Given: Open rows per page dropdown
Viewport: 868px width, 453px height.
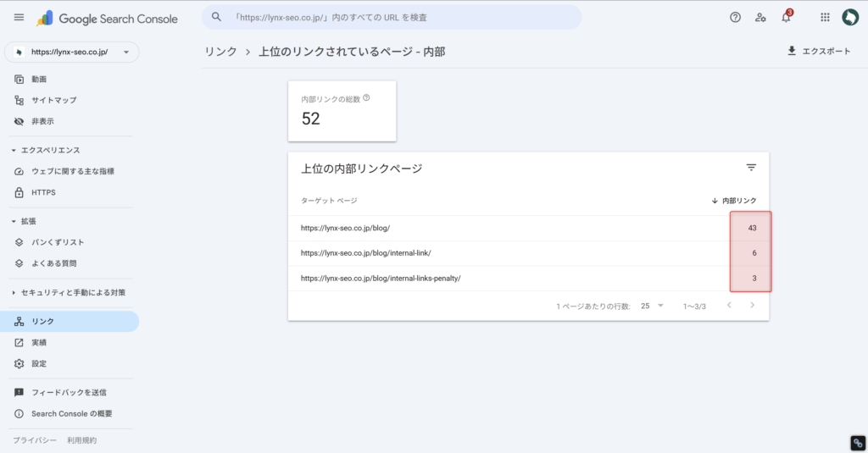Looking at the screenshot, I should 653,306.
